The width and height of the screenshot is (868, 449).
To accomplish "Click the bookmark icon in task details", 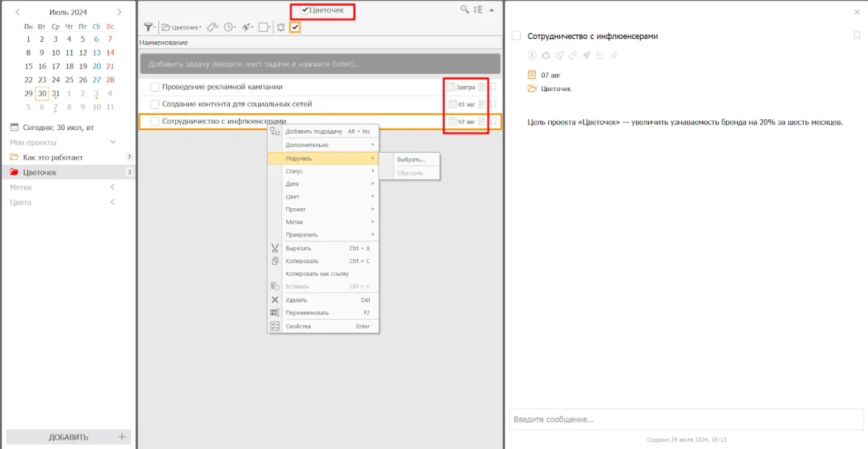I will click(856, 35).
